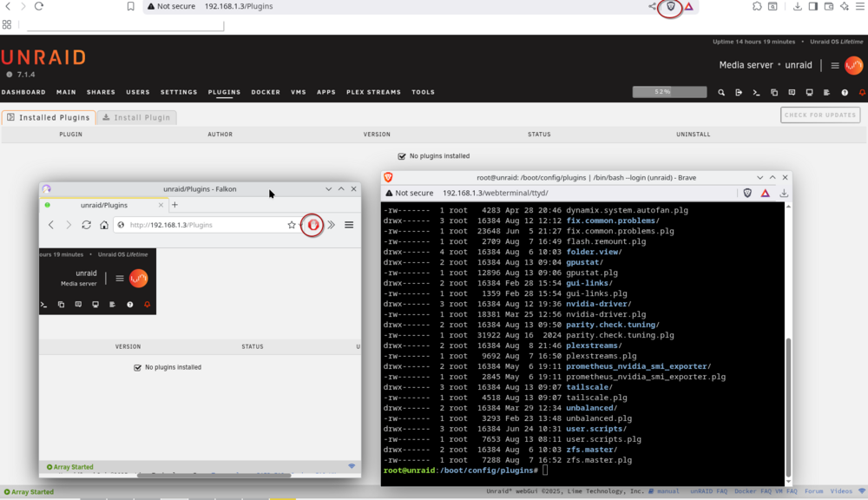Open the search icon in Unraid navbar

pos(720,93)
